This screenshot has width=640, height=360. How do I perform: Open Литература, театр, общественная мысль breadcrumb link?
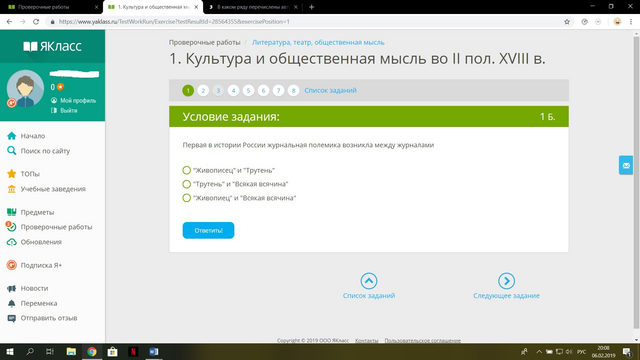(318, 42)
